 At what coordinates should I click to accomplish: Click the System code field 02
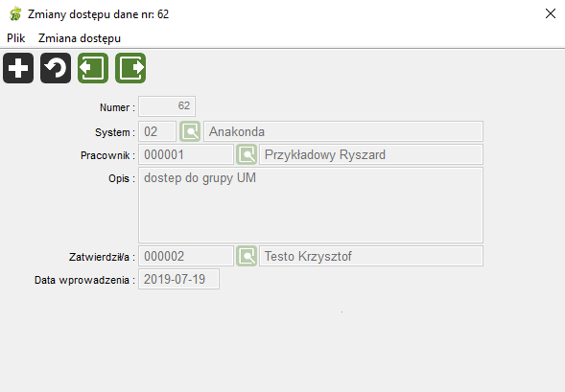click(157, 131)
